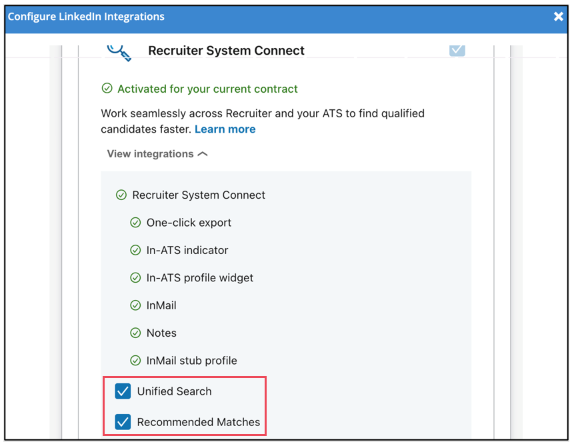The image size is (573, 446).
Task: Open the Learn more link
Action: [225, 129]
